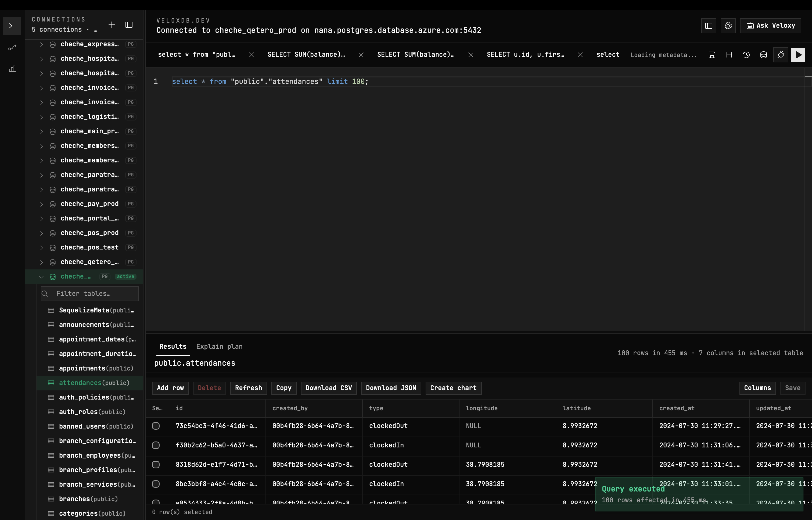
Task: Open settings gear icon
Action: point(728,26)
